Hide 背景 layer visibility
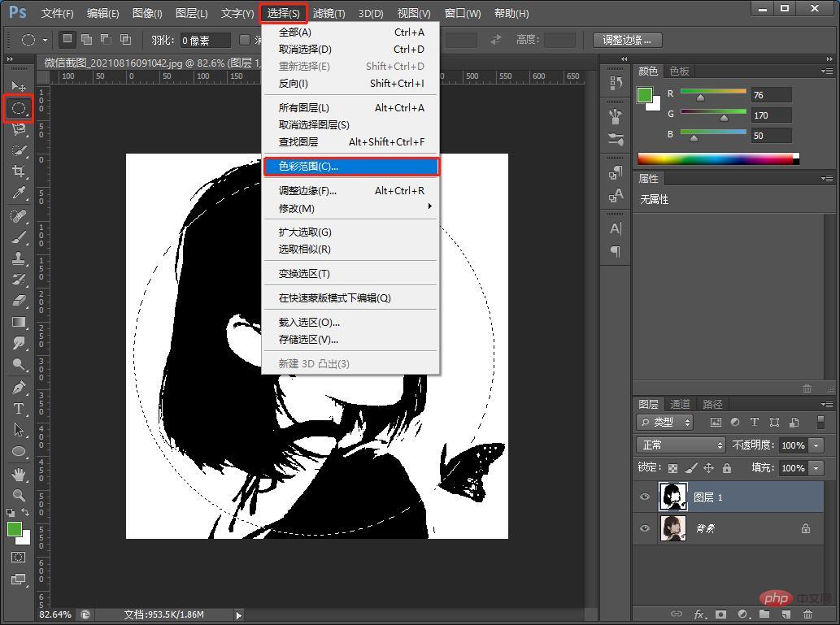This screenshot has height=625, width=840. tap(645, 528)
